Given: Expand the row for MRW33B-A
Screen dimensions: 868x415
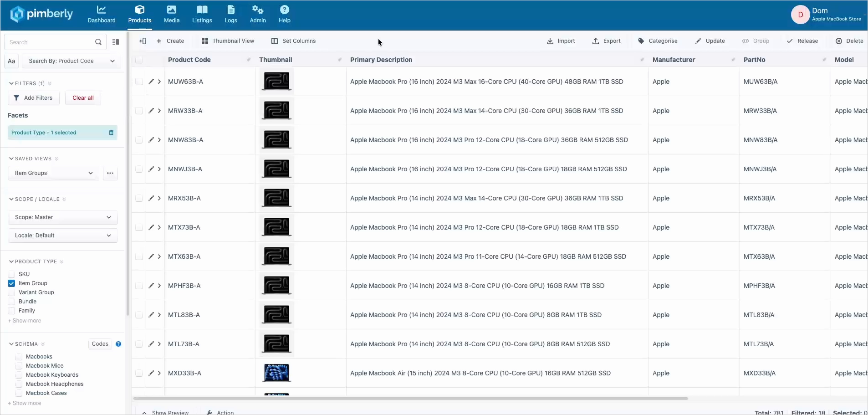Looking at the screenshot, I should point(159,111).
